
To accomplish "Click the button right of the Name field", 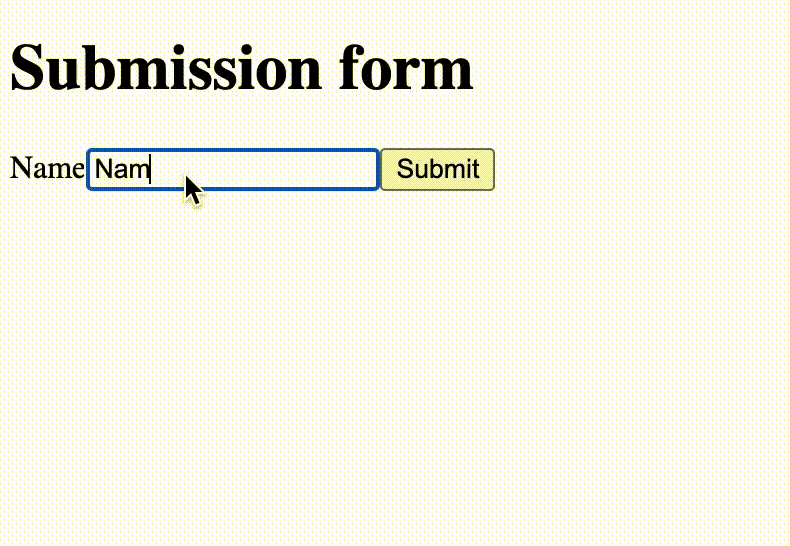I will coord(437,169).
